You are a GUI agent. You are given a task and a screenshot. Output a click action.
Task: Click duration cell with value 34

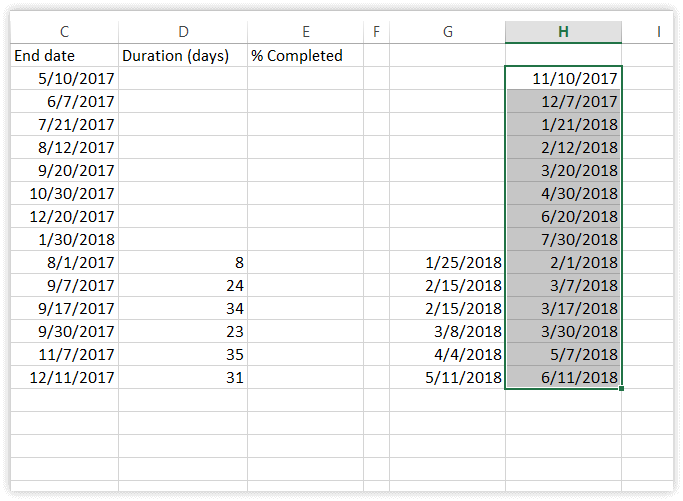tap(183, 308)
